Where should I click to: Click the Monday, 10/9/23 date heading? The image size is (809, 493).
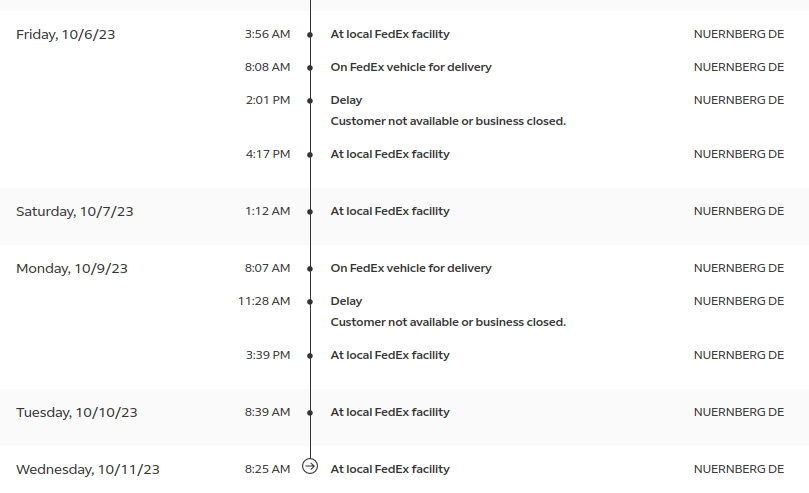tap(72, 269)
